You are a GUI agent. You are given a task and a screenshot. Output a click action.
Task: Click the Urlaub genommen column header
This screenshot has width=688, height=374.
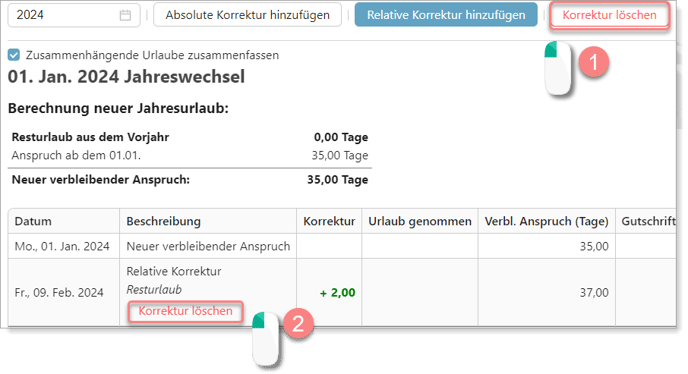[420, 221]
